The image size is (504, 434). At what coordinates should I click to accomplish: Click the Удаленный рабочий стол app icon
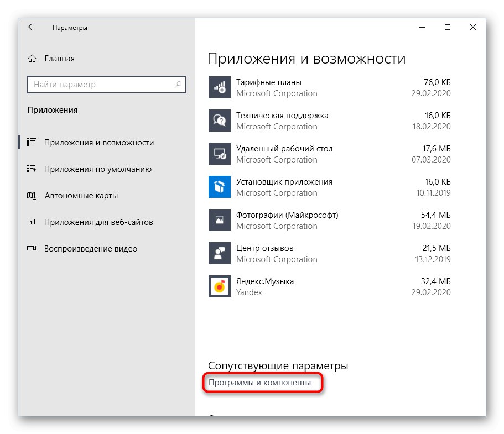[219, 154]
